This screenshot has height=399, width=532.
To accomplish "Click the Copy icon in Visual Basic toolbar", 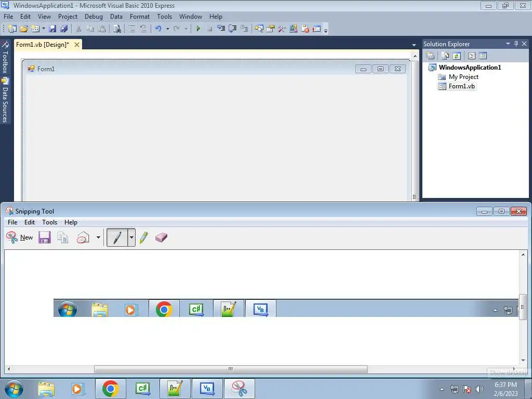I will (x=90, y=29).
